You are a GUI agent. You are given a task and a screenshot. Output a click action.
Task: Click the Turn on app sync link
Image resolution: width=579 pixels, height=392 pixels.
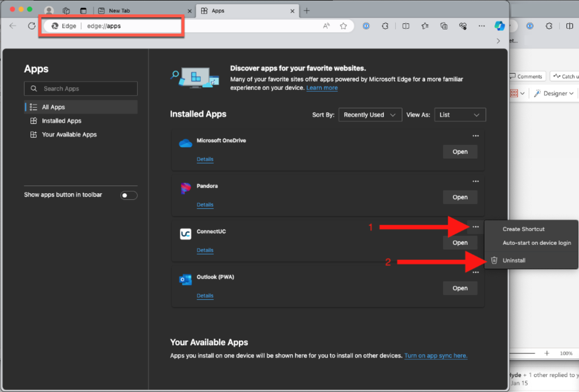436,356
